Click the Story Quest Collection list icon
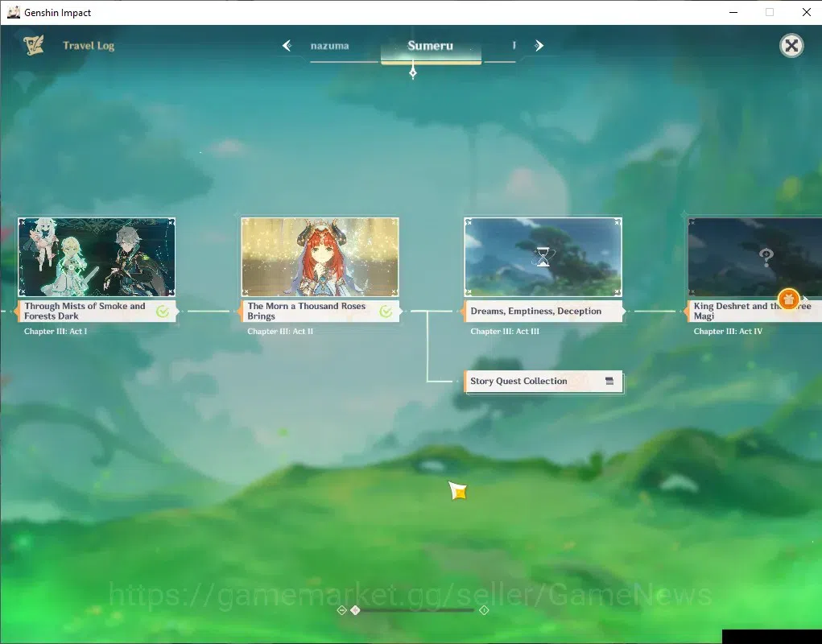 pos(609,381)
